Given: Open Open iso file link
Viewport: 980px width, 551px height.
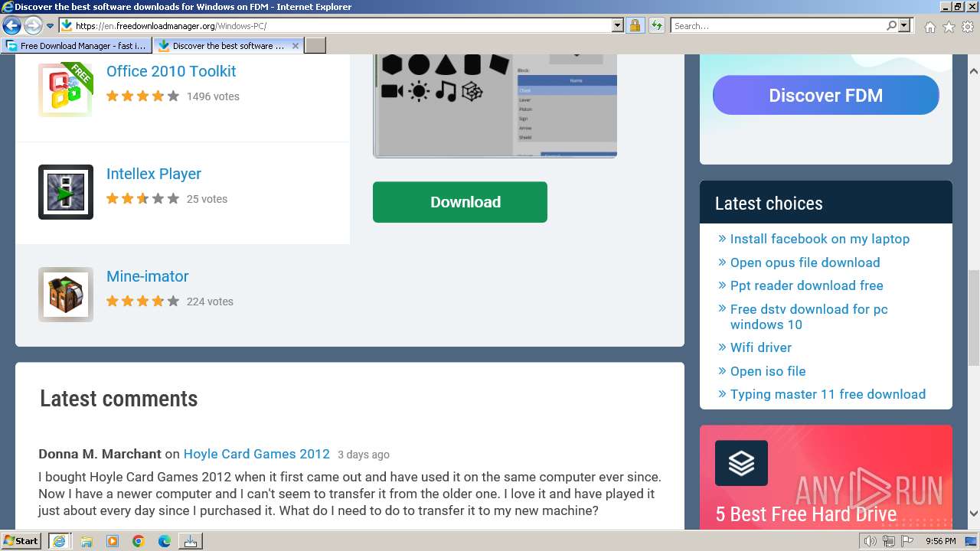Looking at the screenshot, I should [x=767, y=371].
